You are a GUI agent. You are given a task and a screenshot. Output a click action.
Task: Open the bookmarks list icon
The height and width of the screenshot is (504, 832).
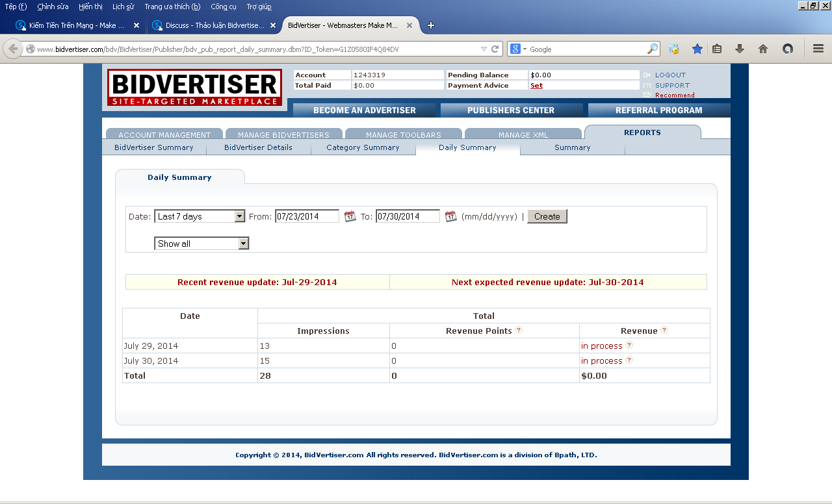coord(717,49)
